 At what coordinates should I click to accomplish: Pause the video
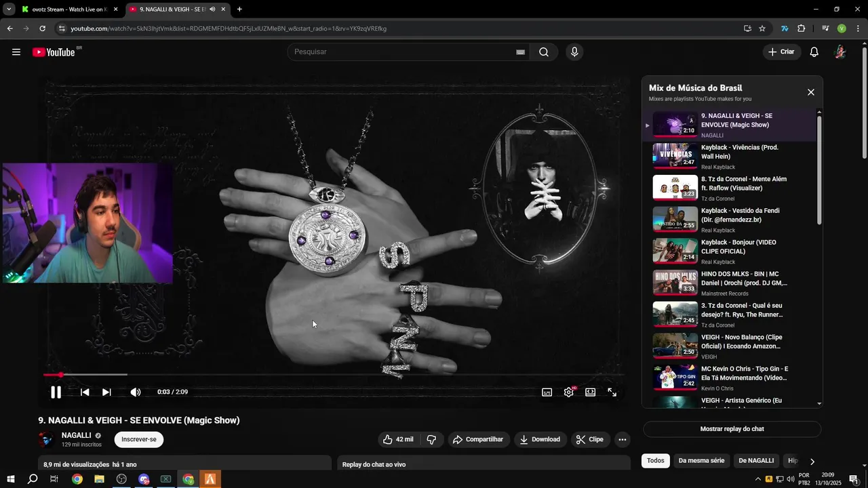[x=56, y=392]
